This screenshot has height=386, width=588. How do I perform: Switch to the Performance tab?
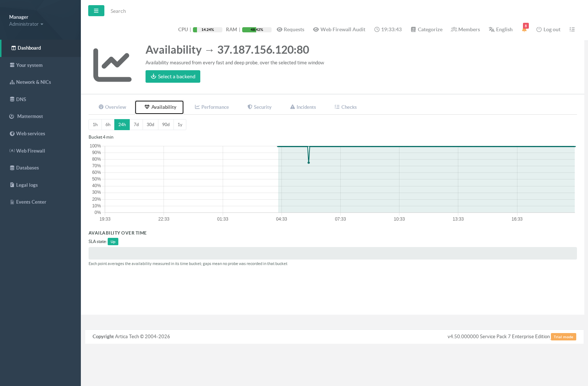[212, 107]
